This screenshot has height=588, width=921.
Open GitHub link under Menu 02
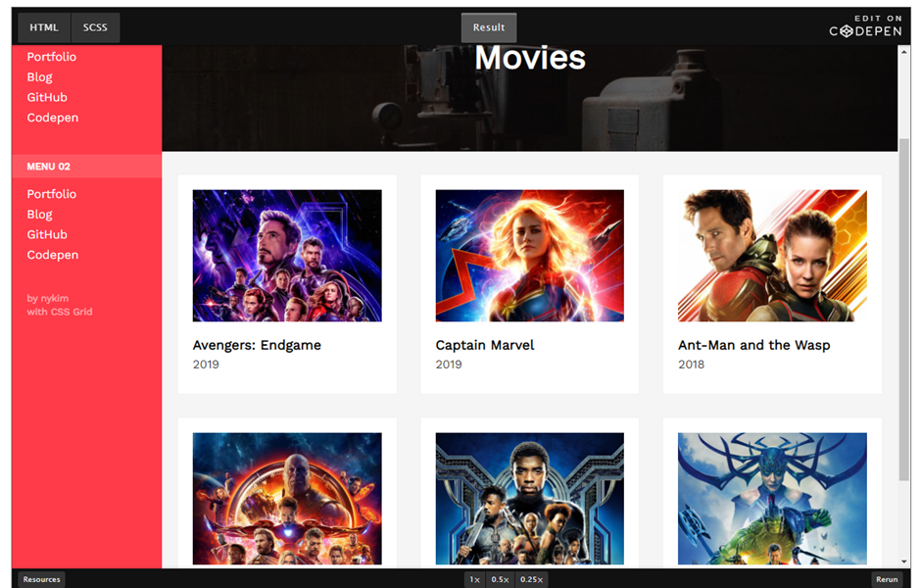[x=47, y=234]
